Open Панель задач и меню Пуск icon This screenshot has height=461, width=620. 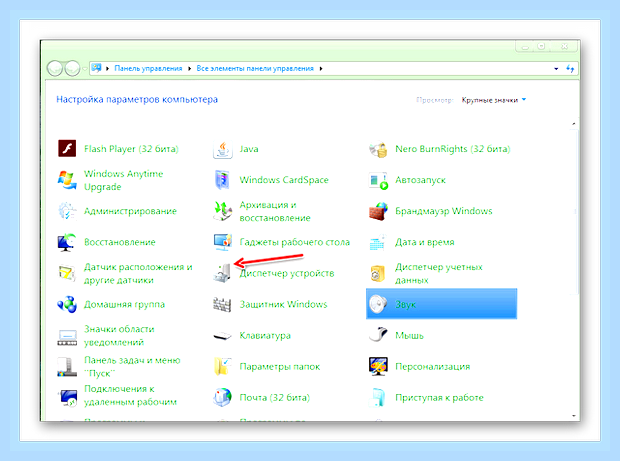tap(67, 367)
